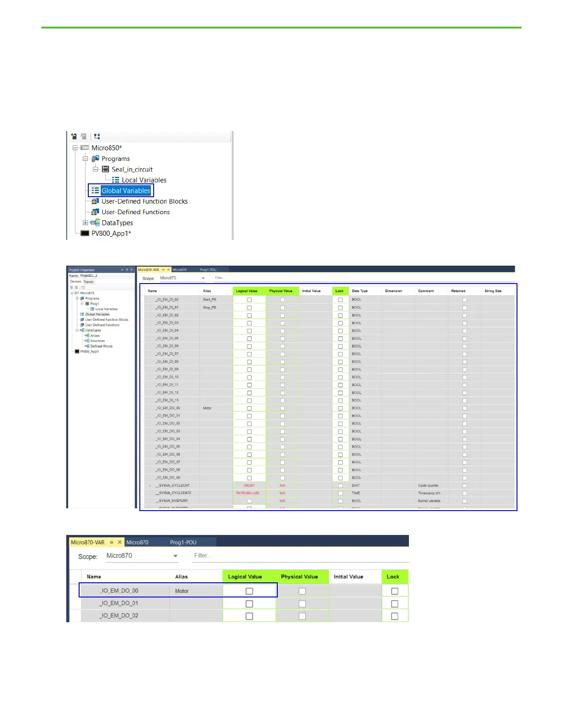Switch to Devices tab in Project Organizer

[x=75, y=281]
